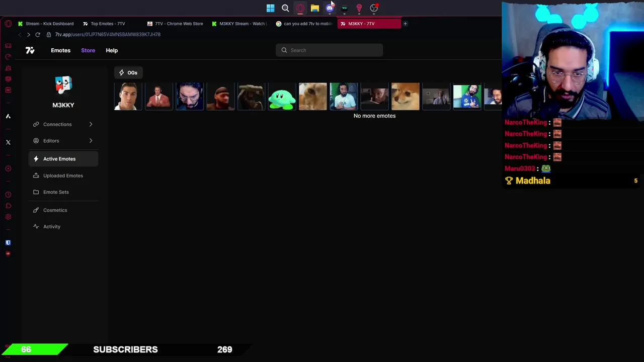Click the M3KKY profile avatar
The image size is (644, 362).
pos(63,85)
